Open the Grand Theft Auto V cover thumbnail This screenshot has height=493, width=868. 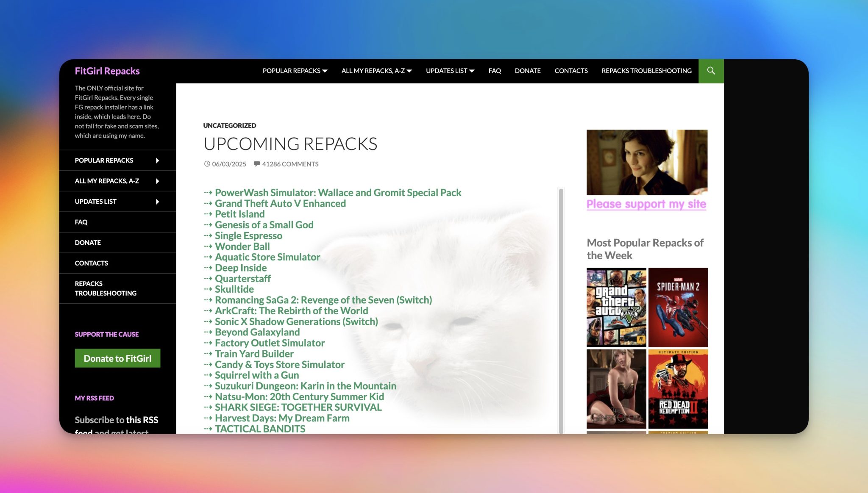pyautogui.click(x=616, y=307)
